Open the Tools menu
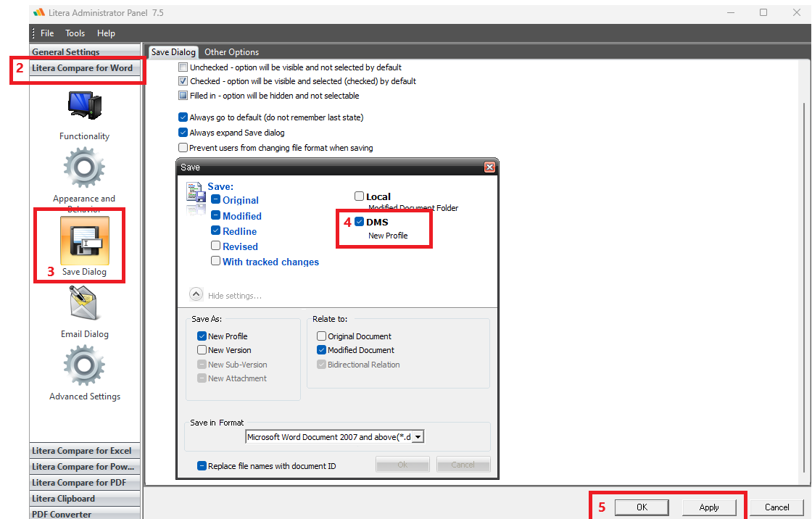 click(x=75, y=33)
